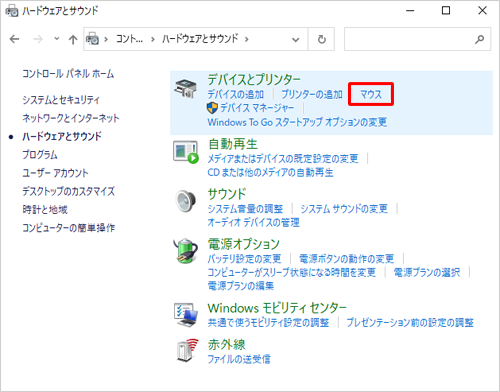This screenshot has height=392, width=500.
Task: Click the Devices and Printers icon
Action: pyautogui.click(x=186, y=89)
